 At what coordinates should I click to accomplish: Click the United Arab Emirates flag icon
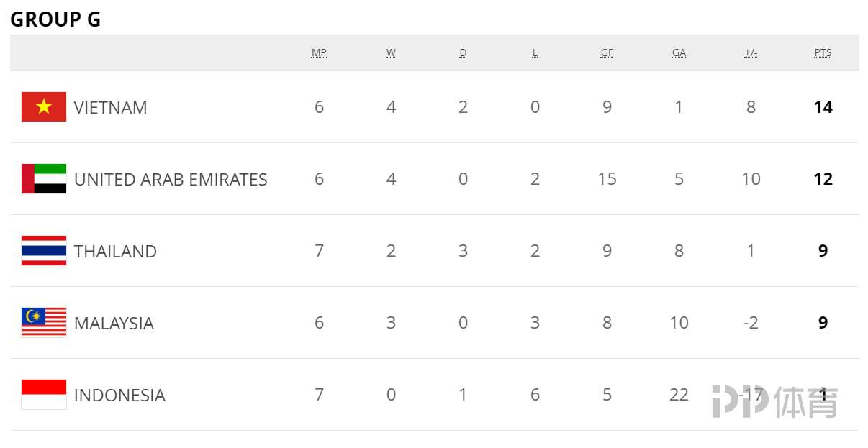tap(44, 179)
